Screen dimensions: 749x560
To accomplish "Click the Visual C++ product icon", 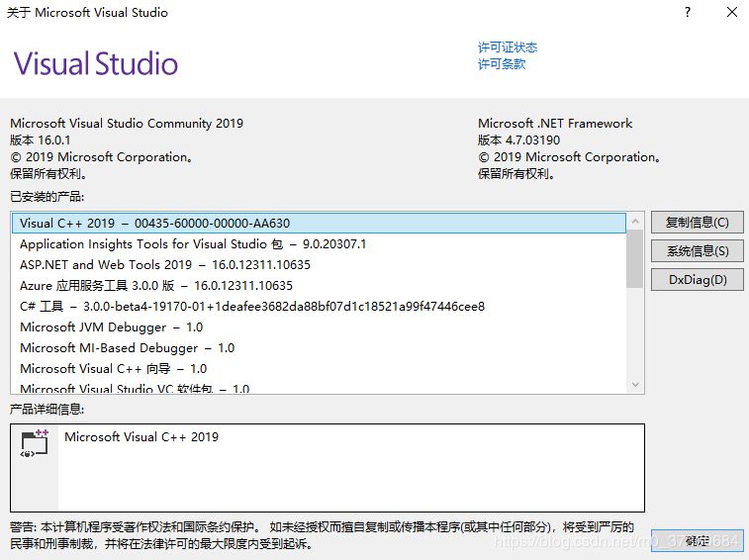I will (x=35, y=443).
